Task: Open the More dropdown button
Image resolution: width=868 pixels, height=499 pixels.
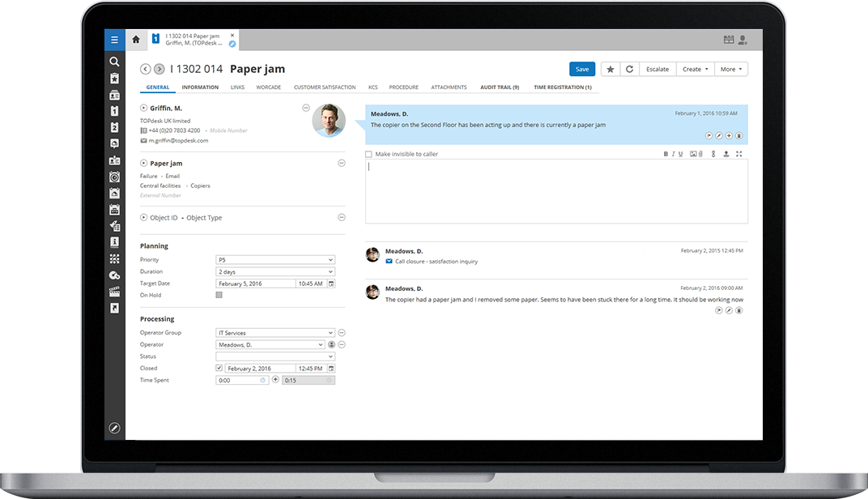Action: pos(731,69)
